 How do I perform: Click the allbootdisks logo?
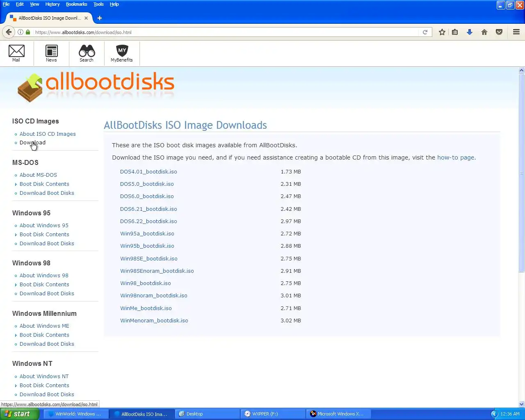(x=96, y=87)
